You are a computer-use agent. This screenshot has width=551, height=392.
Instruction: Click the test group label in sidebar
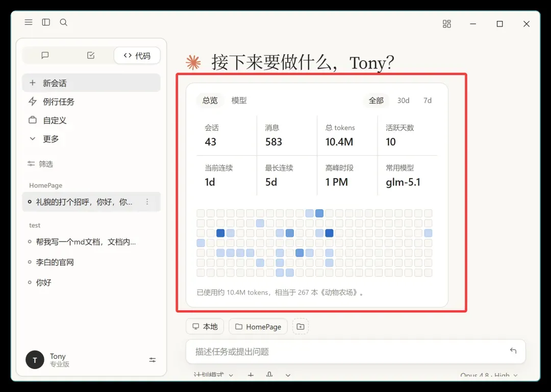click(35, 226)
